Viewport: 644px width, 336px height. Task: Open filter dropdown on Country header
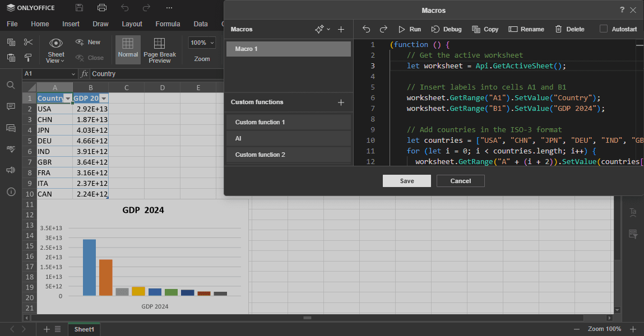pos(68,99)
